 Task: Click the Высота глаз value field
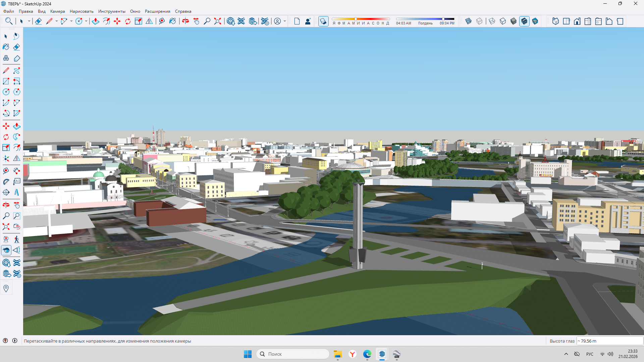point(609,341)
